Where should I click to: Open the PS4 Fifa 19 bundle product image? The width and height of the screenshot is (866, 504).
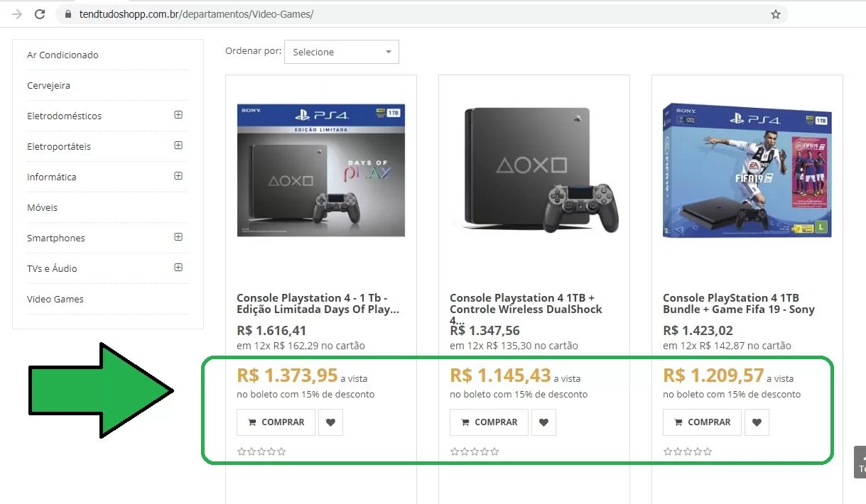click(x=747, y=170)
